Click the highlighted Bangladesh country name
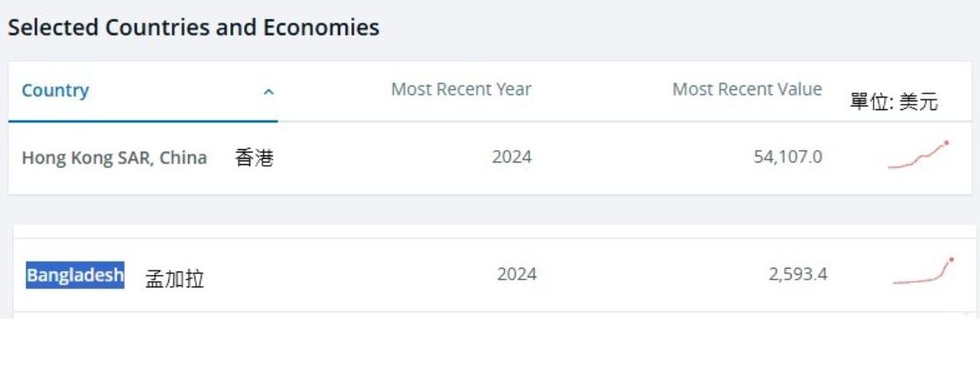The height and width of the screenshot is (377, 980). coord(75,275)
